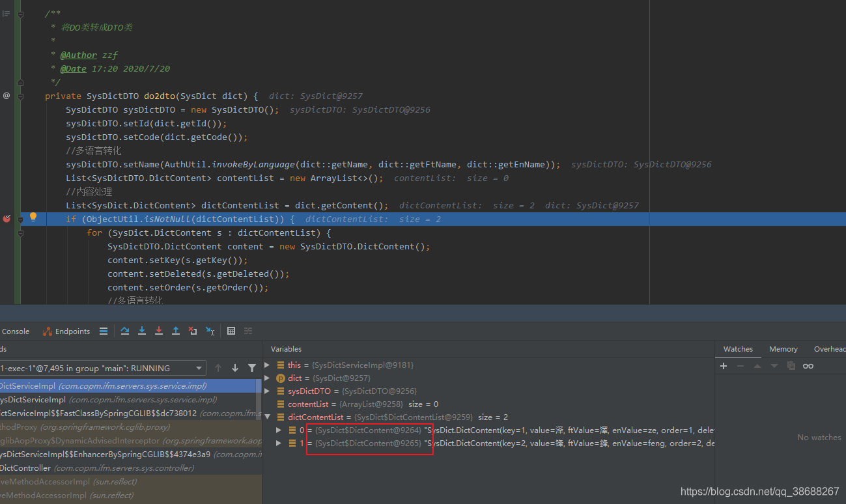Expand the sysDictDTO variable node
This screenshot has height=504, width=846.
click(267, 391)
